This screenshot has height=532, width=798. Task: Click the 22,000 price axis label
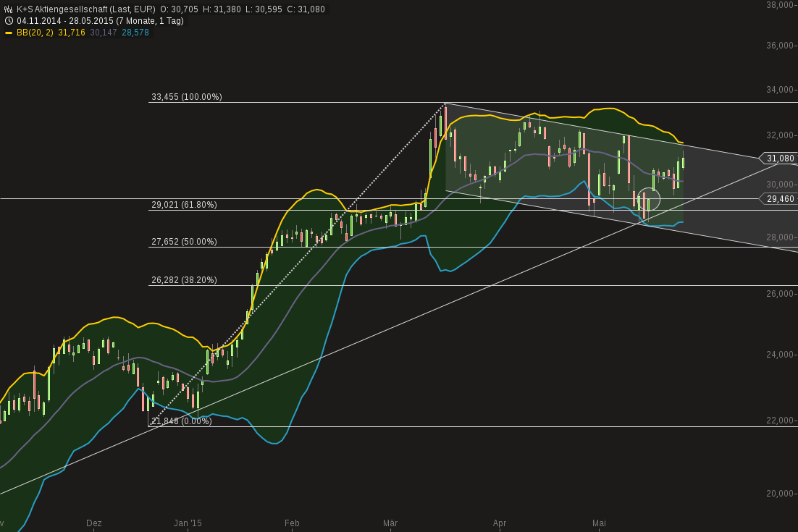pos(780,420)
